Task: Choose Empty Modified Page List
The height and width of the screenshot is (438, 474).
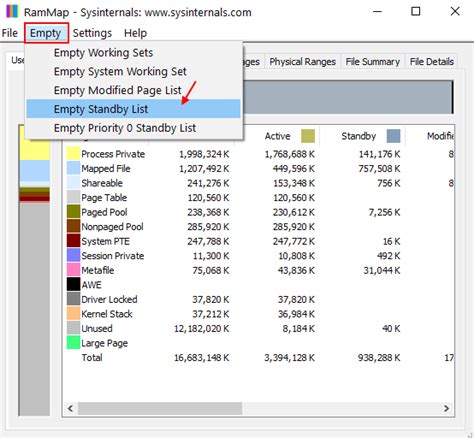Action: (133, 90)
